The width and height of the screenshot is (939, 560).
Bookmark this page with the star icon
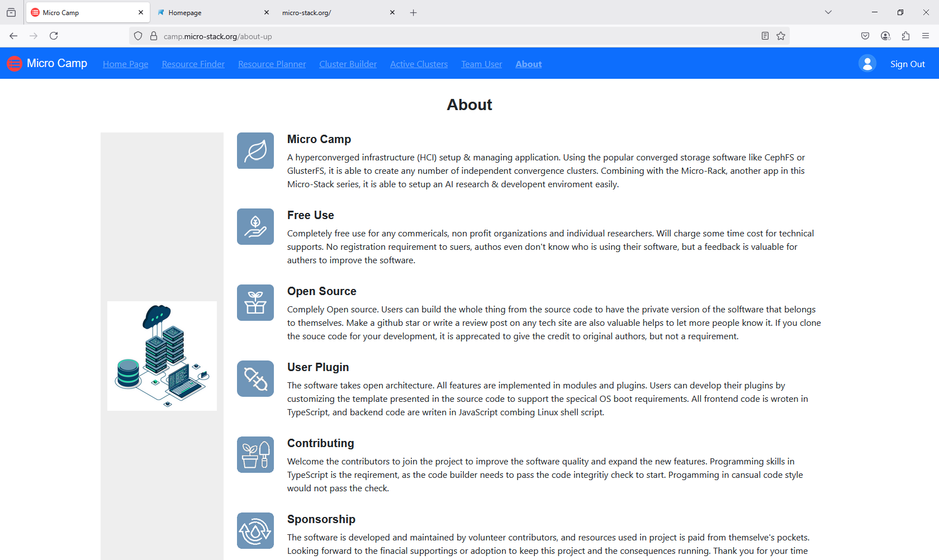781,36
